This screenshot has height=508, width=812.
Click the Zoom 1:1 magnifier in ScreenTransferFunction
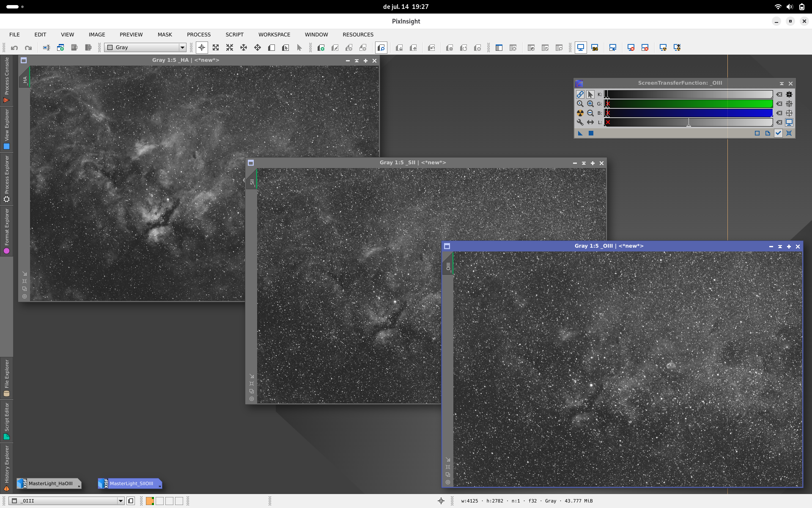click(580, 104)
